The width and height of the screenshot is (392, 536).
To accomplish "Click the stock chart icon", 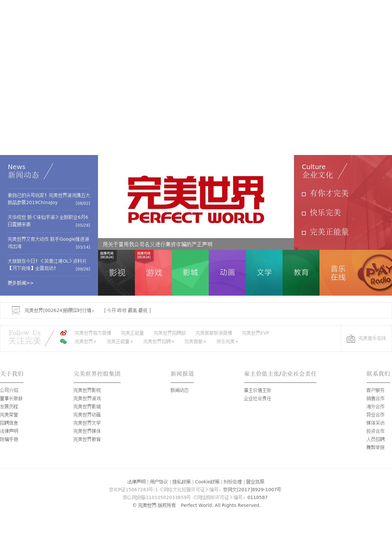I will coord(16,310).
